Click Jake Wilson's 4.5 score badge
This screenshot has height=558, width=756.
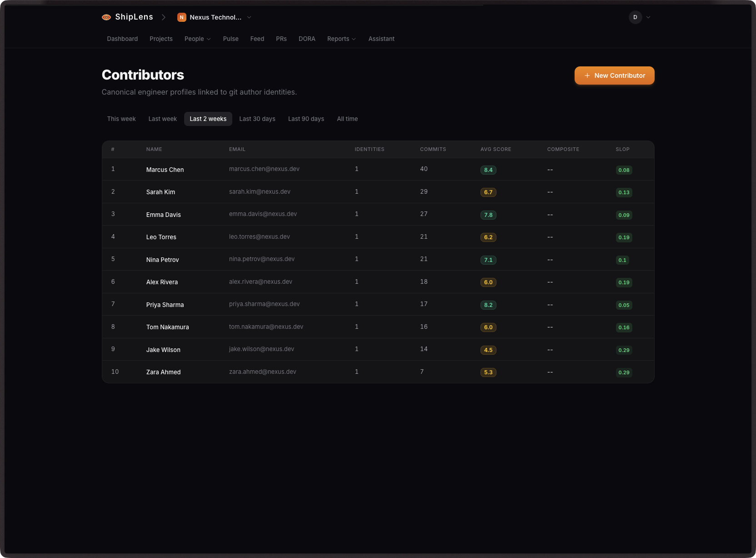[x=488, y=350]
